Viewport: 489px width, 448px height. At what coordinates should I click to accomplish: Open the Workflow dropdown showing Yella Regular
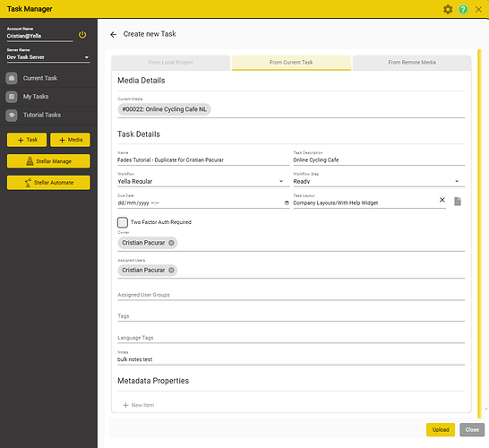tap(203, 181)
